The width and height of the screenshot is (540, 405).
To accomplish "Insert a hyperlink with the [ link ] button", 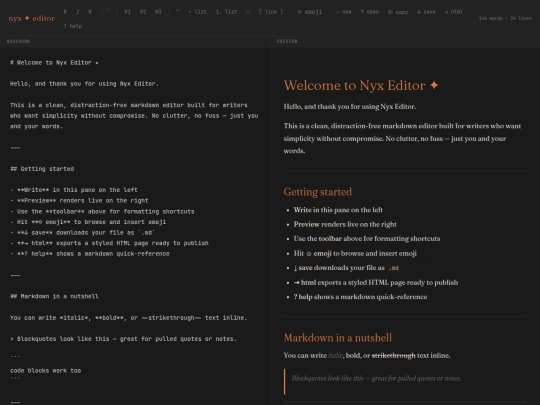I will click(x=271, y=12).
